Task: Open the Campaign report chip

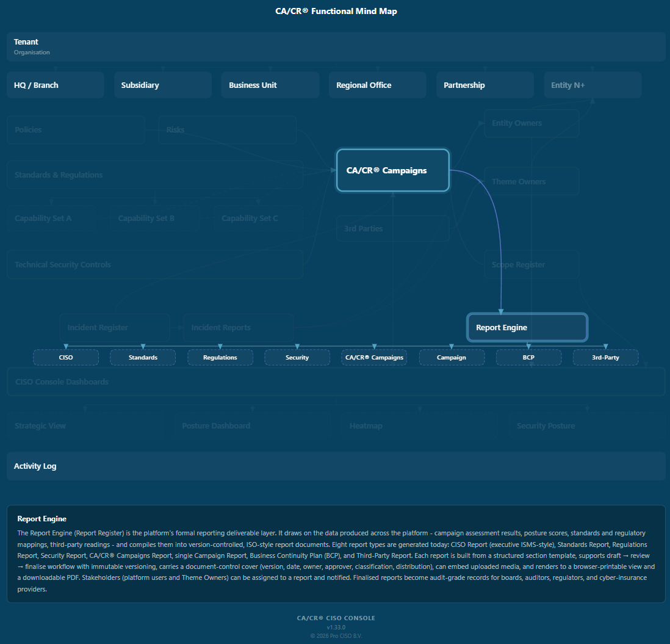Action: 452,358
